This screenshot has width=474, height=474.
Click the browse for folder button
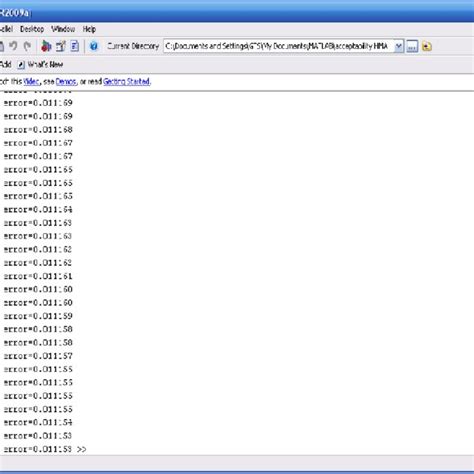[x=412, y=46]
